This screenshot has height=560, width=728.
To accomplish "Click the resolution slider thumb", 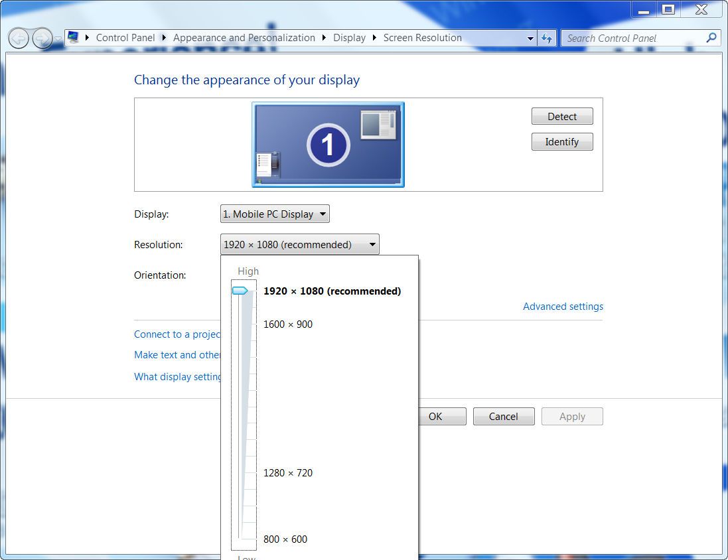I will [240, 291].
